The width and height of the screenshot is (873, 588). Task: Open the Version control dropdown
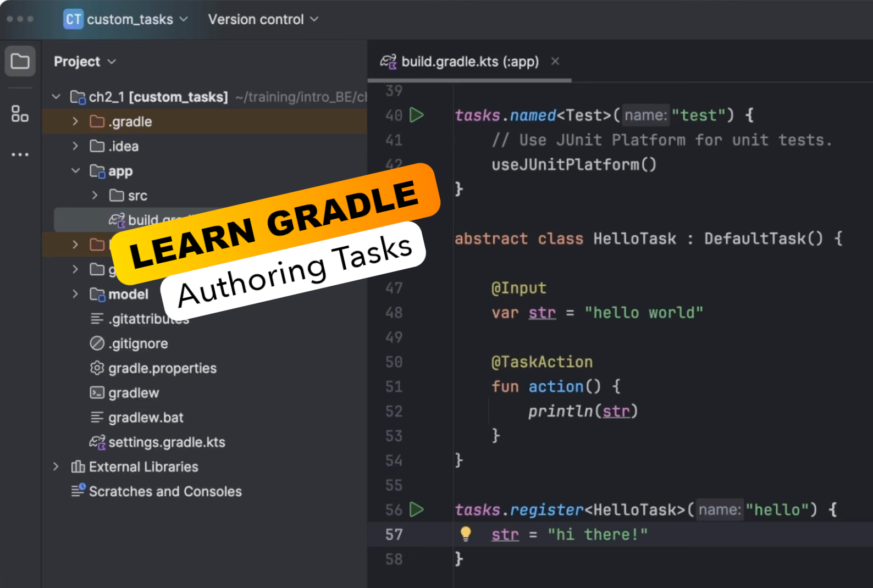263,19
